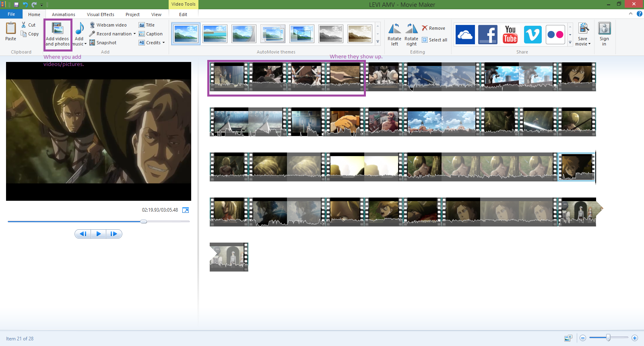Viewport: 644px width, 346px height.
Task: Open the Video Tools Edit tab
Action: pos(183,14)
